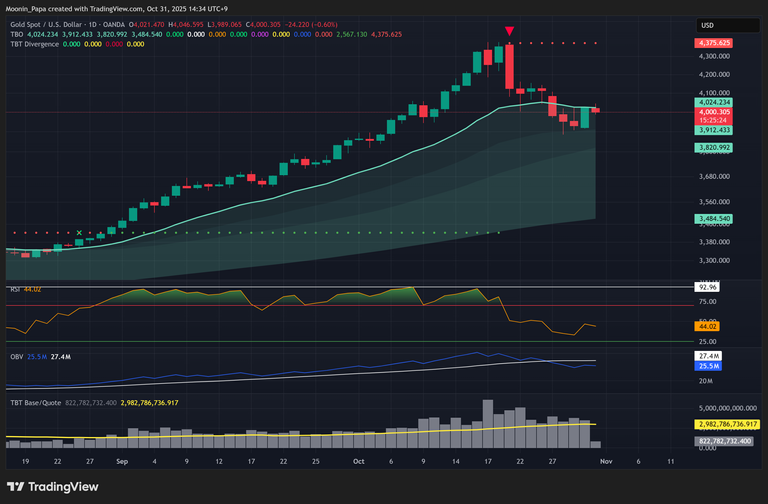
Task: Click the orange RSI 44.02 value tag
Action: coord(707,326)
